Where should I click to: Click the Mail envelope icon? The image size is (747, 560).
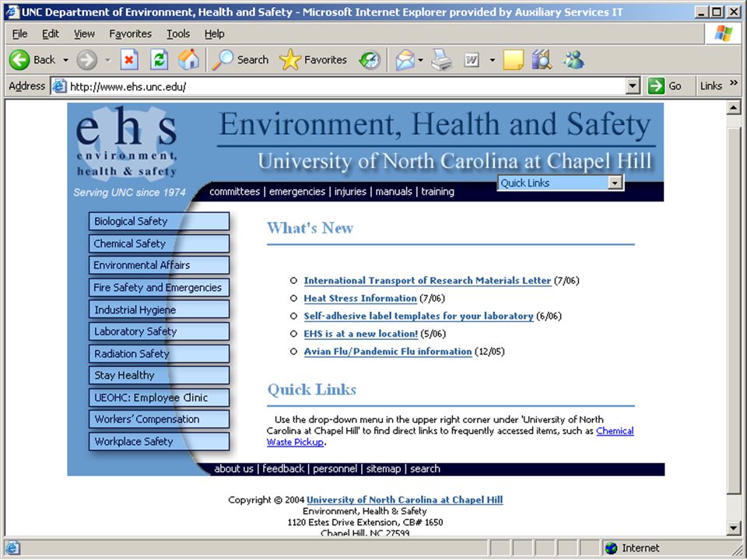pyautogui.click(x=405, y=61)
